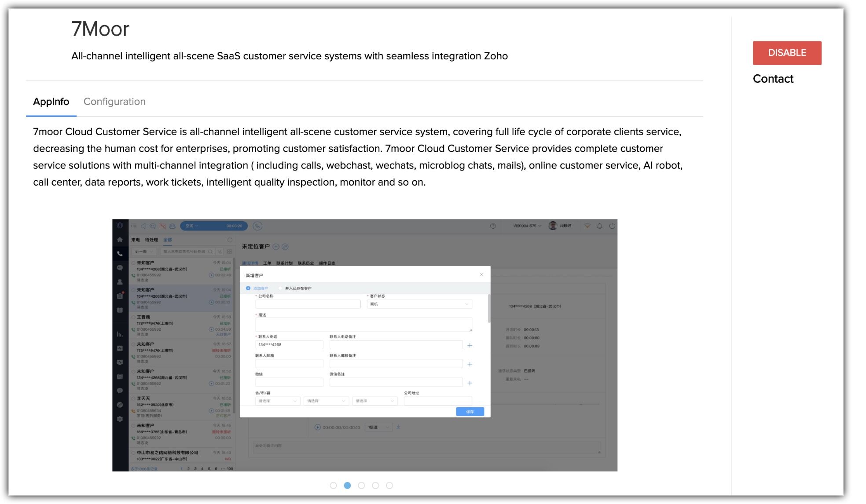This screenshot has height=504, width=866.
Task: Switch to the AppInfo tab
Action: coord(51,102)
